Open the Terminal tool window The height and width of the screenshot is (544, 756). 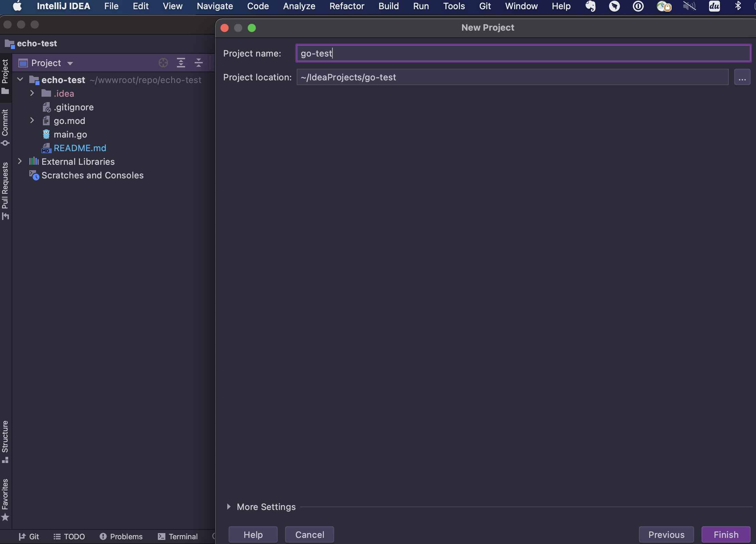point(178,537)
